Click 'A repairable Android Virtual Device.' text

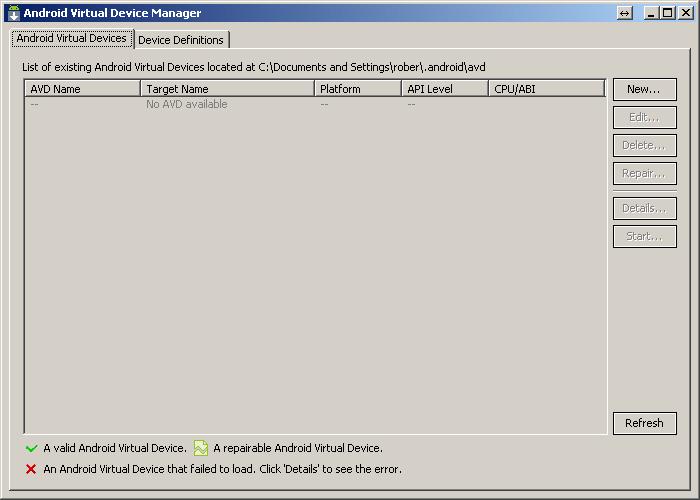(298, 448)
